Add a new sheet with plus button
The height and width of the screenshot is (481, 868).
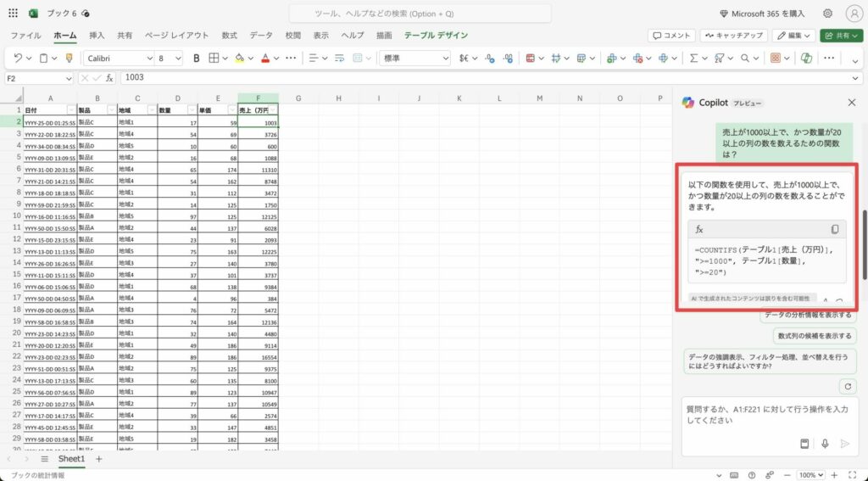99,459
